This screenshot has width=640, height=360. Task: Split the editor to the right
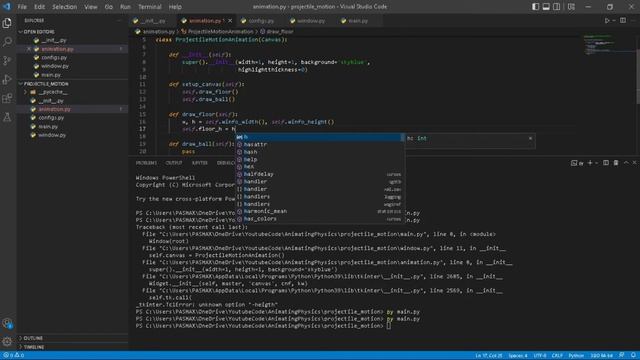623,20
